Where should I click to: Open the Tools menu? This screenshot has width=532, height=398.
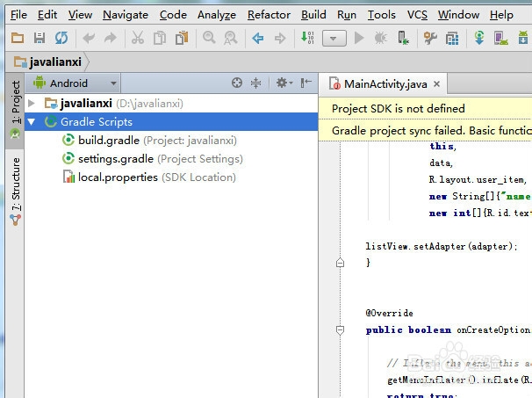click(382, 15)
